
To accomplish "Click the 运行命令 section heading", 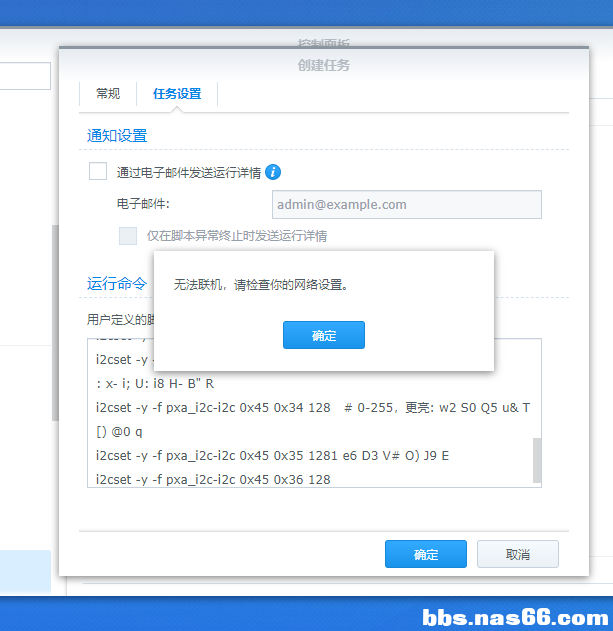I will coord(117,283).
